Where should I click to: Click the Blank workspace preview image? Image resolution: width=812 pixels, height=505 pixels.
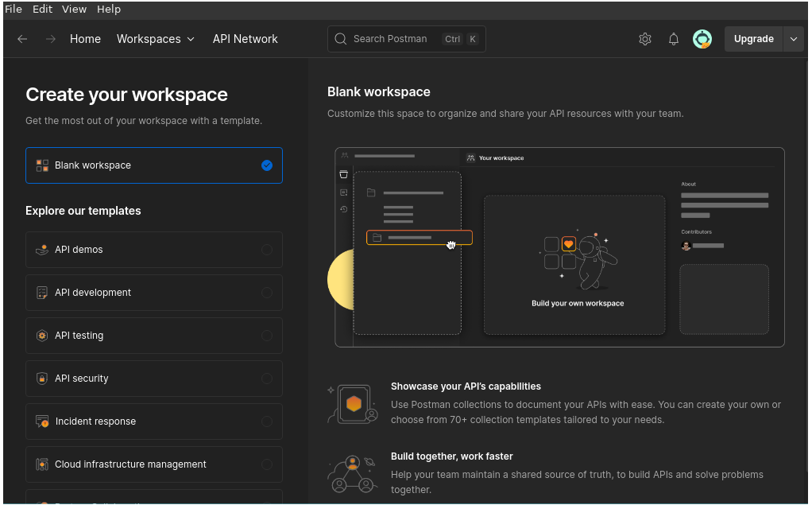click(x=559, y=247)
